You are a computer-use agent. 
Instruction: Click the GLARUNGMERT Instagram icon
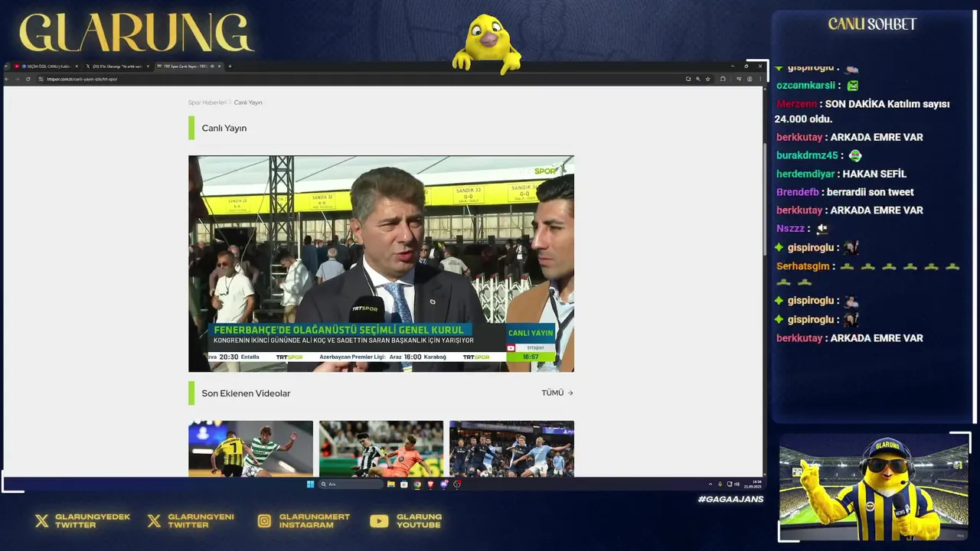coord(264,521)
